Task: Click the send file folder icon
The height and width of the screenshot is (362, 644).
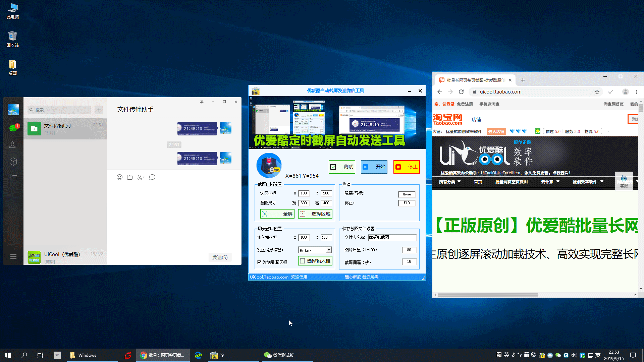Action: coord(130,177)
